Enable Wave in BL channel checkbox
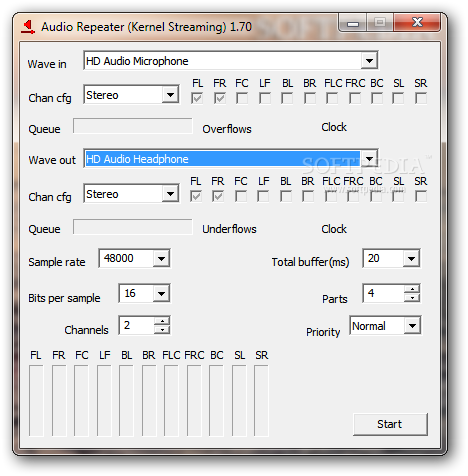 click(x=287, y=98)
